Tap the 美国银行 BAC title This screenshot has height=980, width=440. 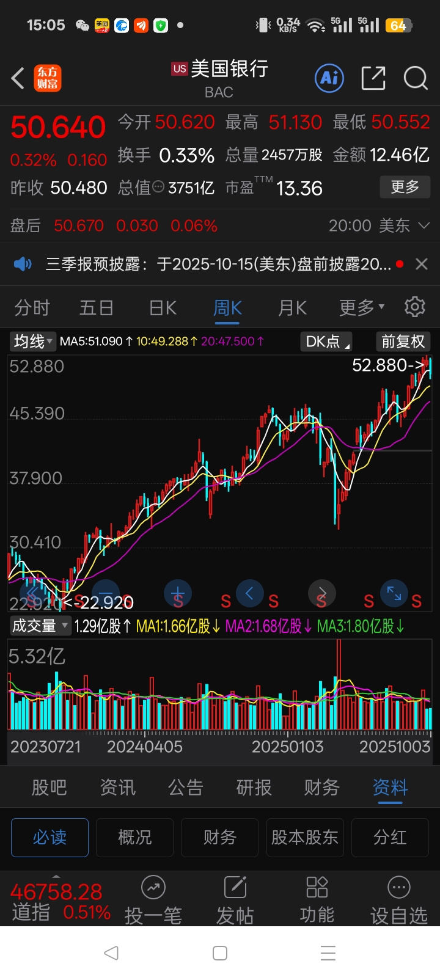pyautogui.click(x=220, y=78)
